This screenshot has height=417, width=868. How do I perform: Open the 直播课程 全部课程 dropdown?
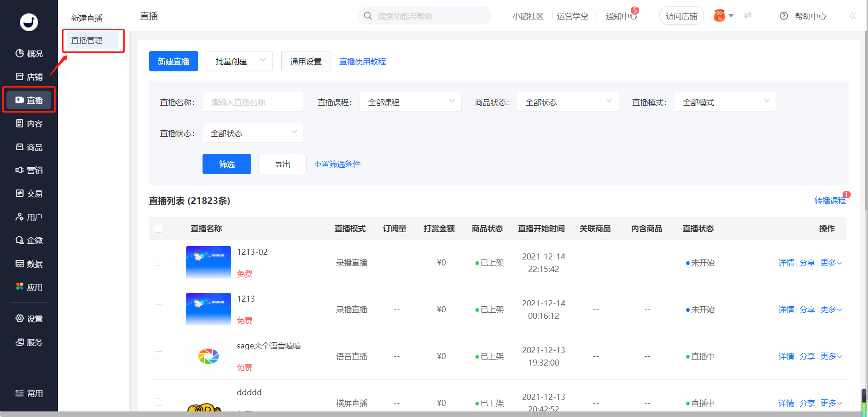(x=410, y=102)
